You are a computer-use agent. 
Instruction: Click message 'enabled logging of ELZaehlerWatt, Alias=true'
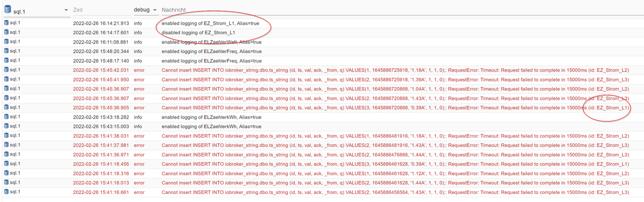point(211,42)
